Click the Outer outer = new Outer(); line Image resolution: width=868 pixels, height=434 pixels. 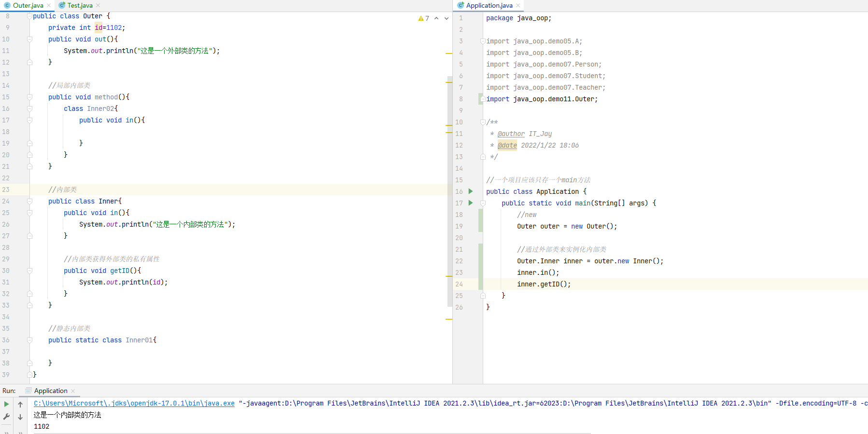pyautogui.click(x=567, y=226)
